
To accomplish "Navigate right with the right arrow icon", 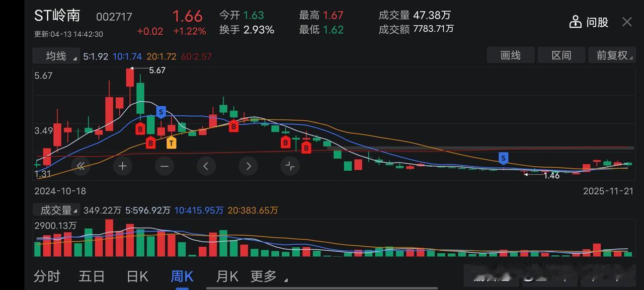I will pyautogui.click(x=248, y=166).
